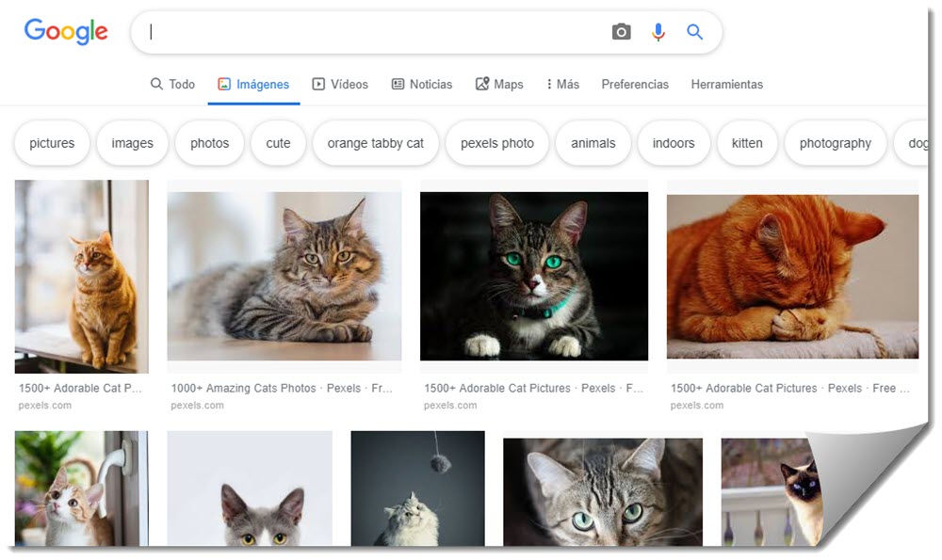This screenshot has height=560, width=942.
Task: Switch to the Vídeos tab
Action: pyautogui.click(x=340, y=85)
